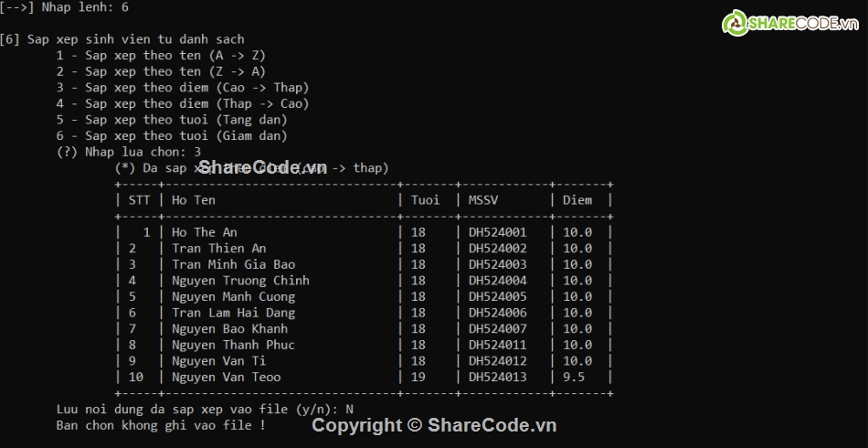Click option "1 - Sap xep theo ten (A -> Z)"

(161, 56)
